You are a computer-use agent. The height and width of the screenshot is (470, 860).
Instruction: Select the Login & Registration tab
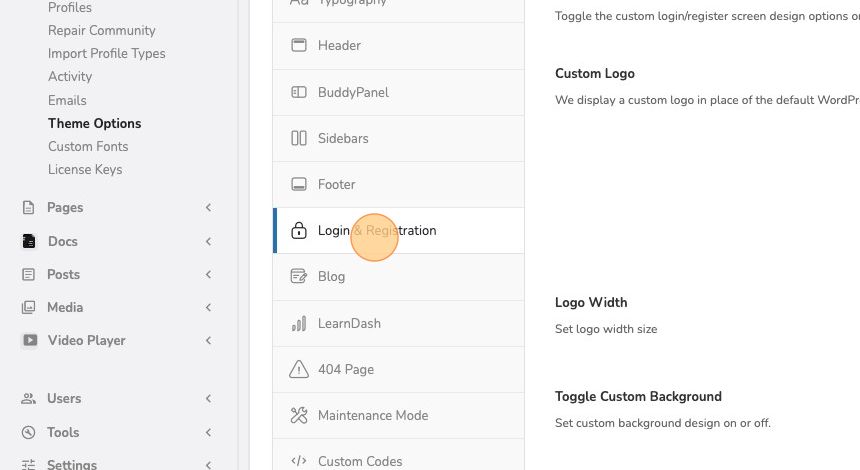point(398,230)
